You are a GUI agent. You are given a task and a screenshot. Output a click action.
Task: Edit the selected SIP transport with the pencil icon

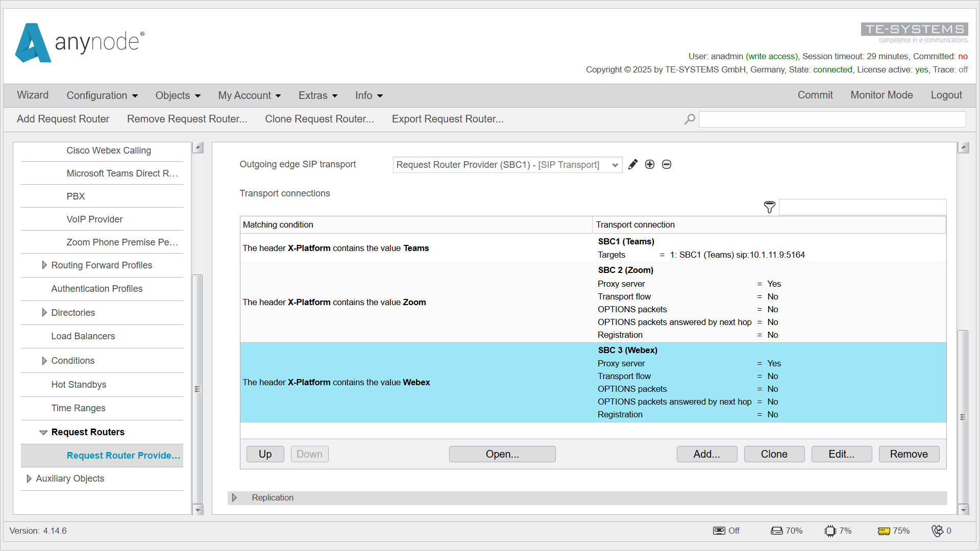click(633, 164)
